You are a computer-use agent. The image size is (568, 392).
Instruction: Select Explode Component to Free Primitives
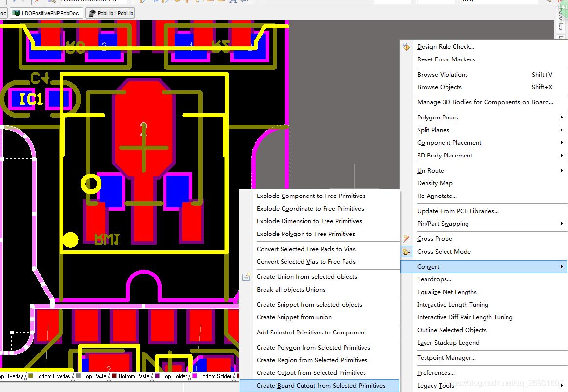click(319, 196)
